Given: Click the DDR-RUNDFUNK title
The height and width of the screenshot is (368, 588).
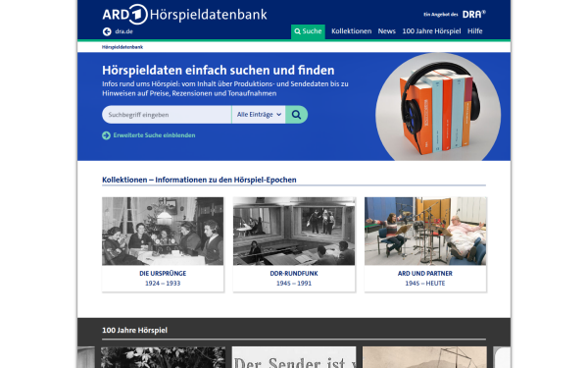Looking at the screenshot, I should 294,274.
